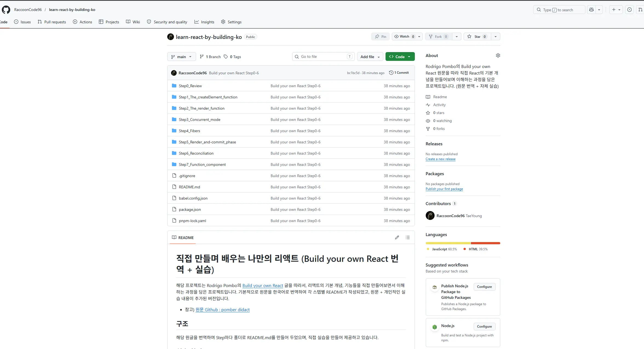Image resolution: width=644 pixels, height=349 pixels.
Task: View the 0 Tags list
Action: point(232,57)
